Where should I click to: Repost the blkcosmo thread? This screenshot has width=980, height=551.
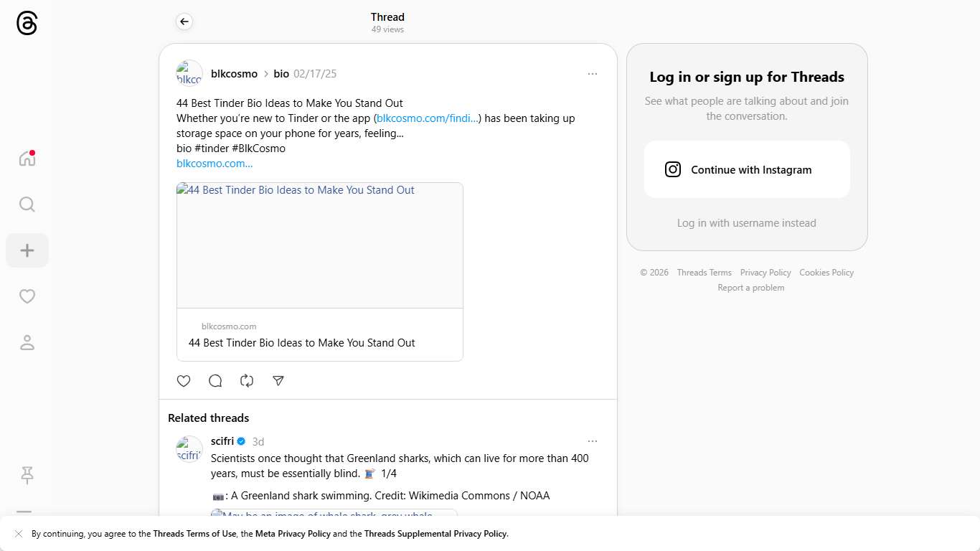tap(247, 381)
